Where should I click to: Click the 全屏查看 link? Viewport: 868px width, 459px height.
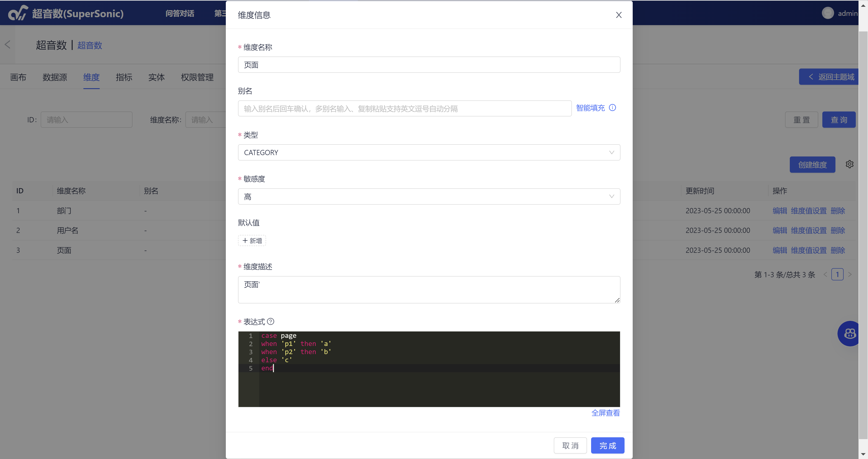pyautogui.click(x=605, y=413)
